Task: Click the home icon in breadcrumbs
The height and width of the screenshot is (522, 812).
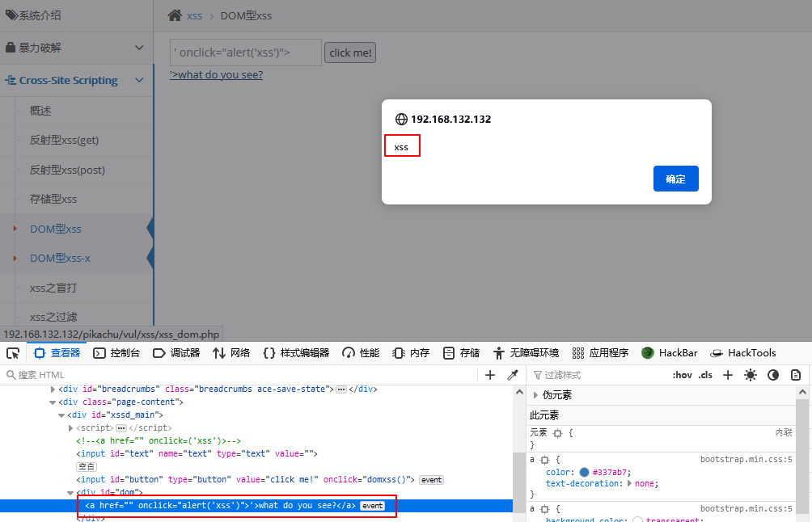Action: tap(175, 15)
